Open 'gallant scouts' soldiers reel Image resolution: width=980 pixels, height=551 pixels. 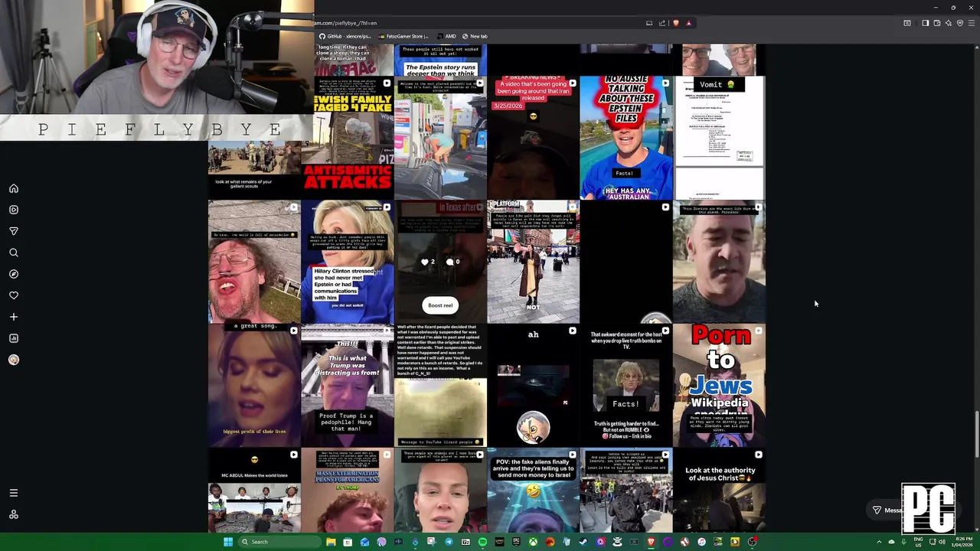(254, 170)
